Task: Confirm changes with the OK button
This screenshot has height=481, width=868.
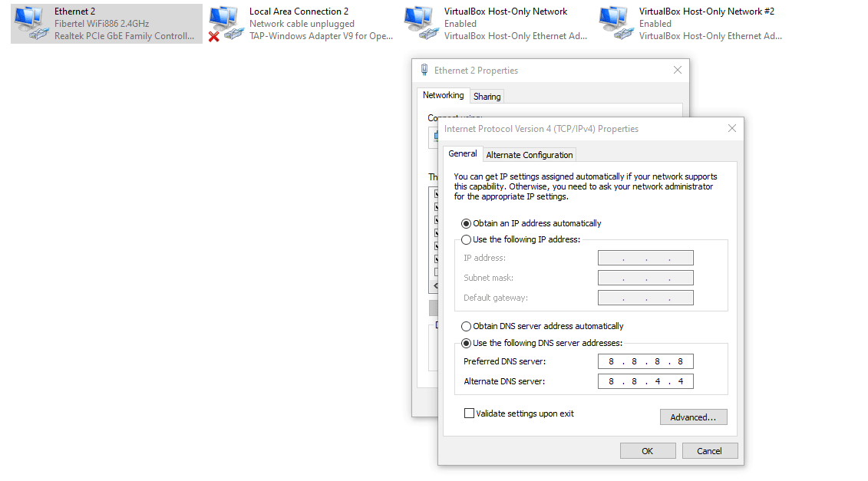Action: click(647, 450)
